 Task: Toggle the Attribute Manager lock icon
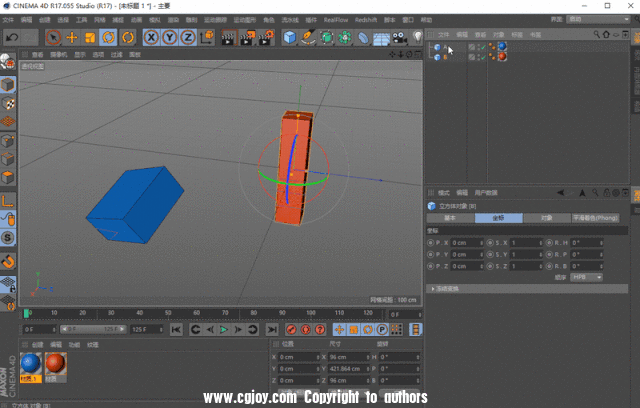pyautogui.click(x=607, y=193)
